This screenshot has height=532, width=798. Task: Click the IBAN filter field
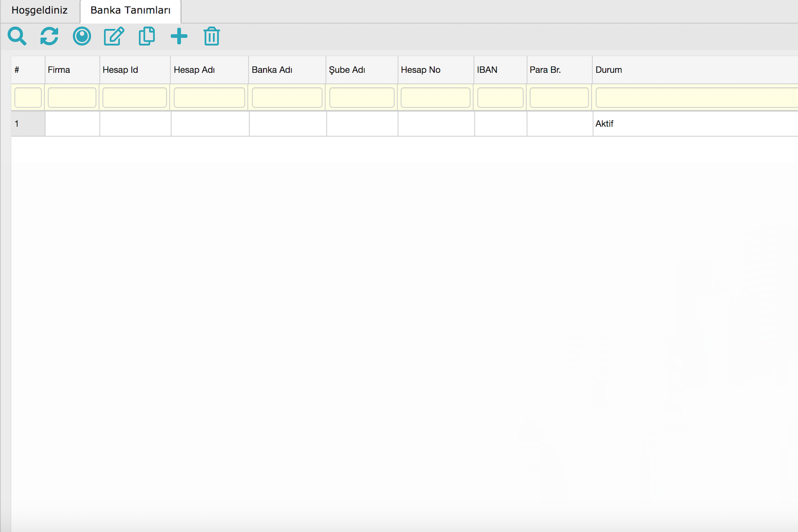(x=500, y=98)
